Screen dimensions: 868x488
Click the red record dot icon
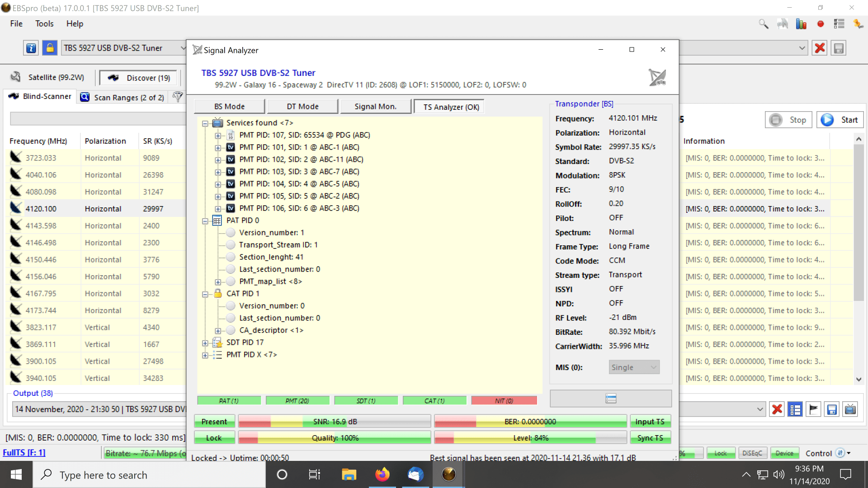coord(821,24)
